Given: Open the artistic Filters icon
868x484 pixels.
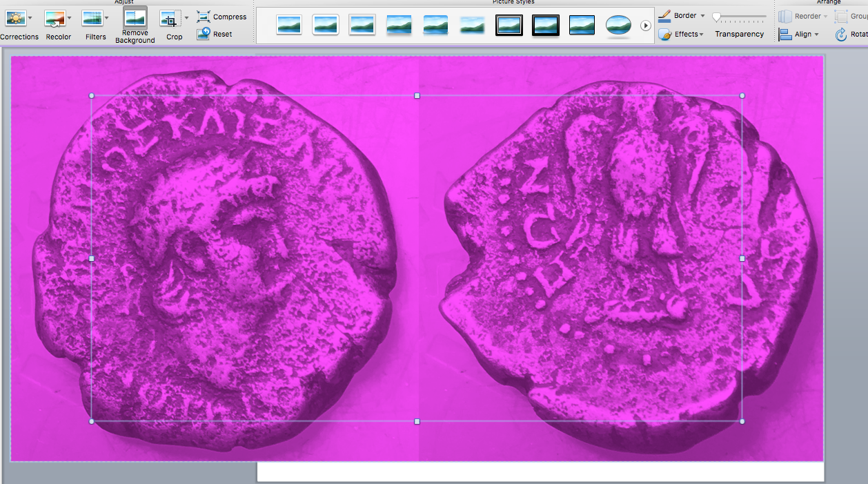Looking at the screenshot, I should 92,19.
